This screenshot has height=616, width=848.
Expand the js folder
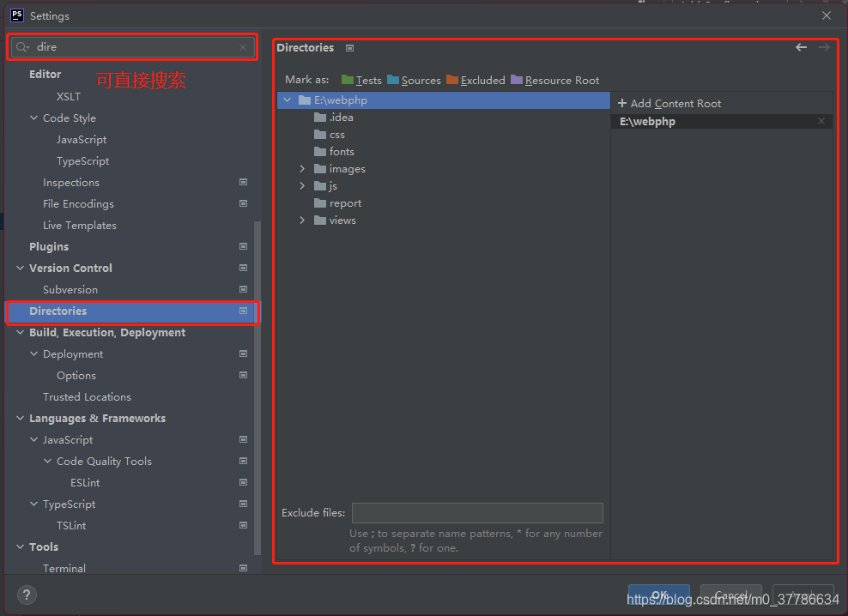(x=302, y=186)
